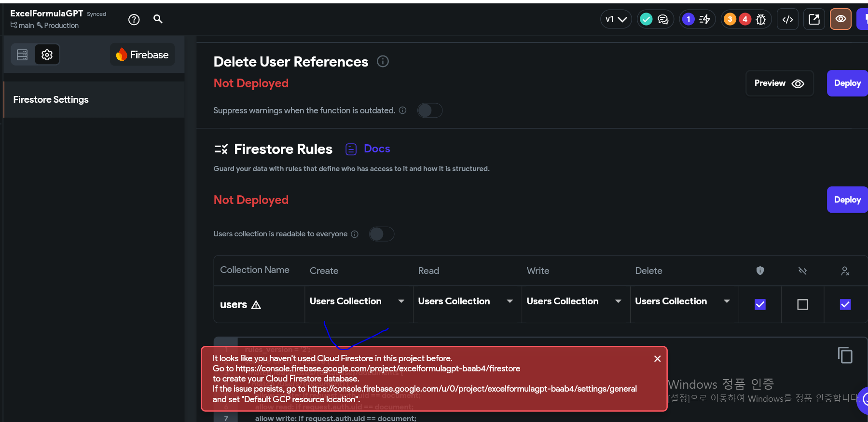The image size is (868, 422).
Task: Open the v1 version dropdown
Action: (x=616, y=19)
